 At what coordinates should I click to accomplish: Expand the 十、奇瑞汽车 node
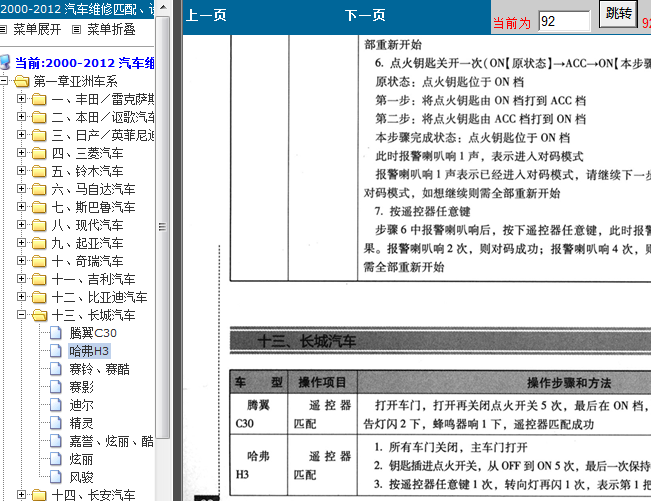click(x=21, y=261)
